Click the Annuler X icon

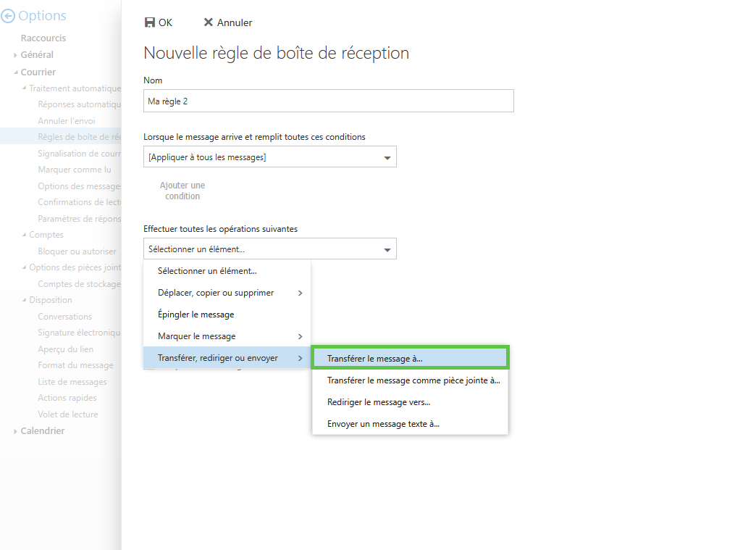(209, 22)
